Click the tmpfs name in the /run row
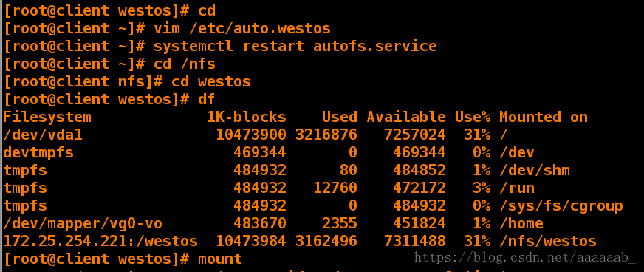 coord(25,188)
